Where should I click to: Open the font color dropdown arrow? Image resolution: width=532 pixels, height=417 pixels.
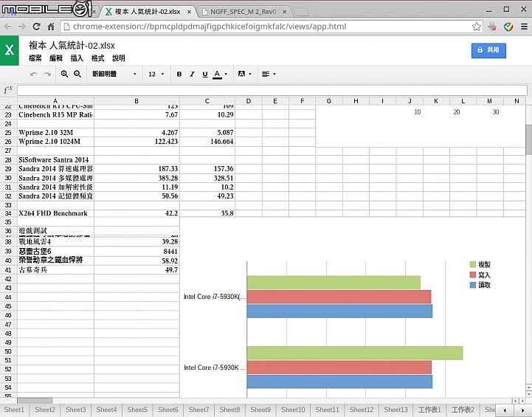coord(226,74)
